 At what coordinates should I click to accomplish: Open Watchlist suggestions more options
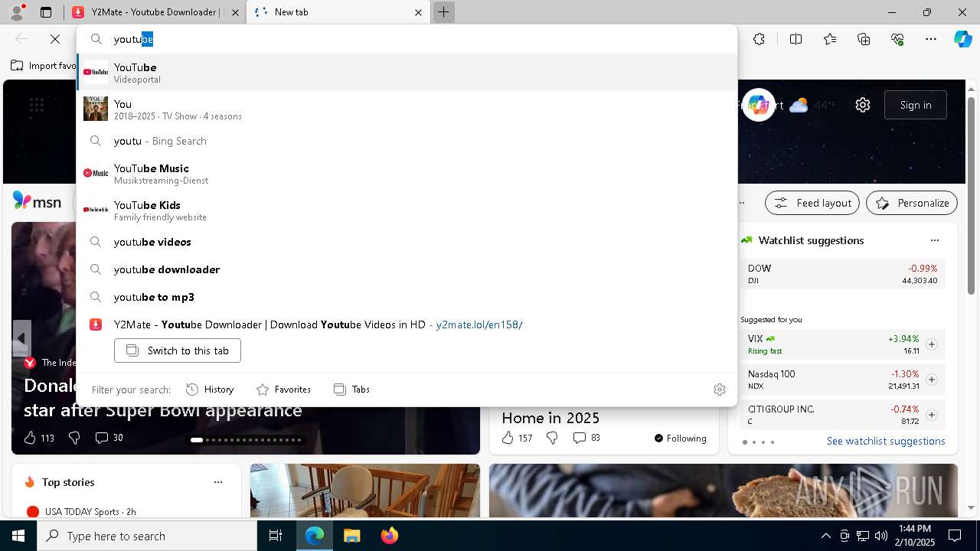[934, 240]
